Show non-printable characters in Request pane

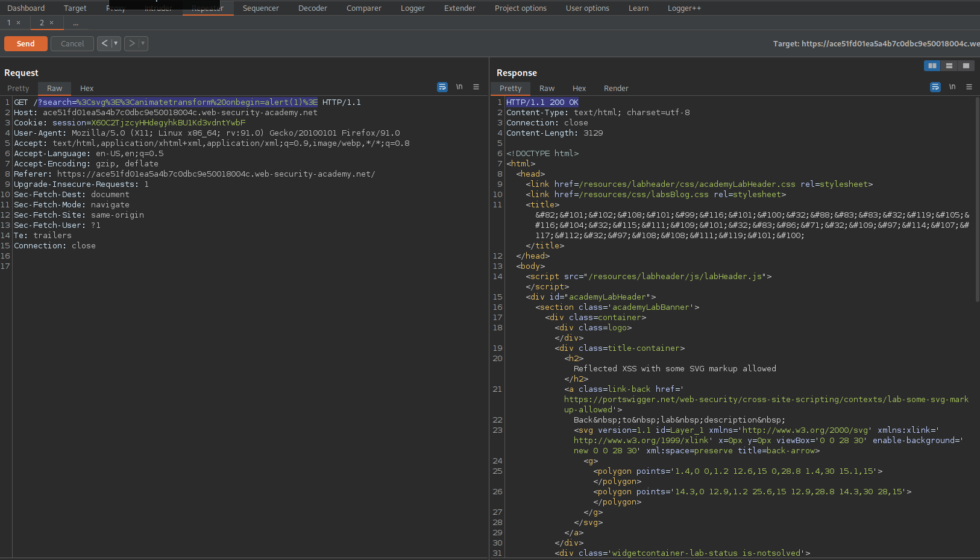point(459,87)
